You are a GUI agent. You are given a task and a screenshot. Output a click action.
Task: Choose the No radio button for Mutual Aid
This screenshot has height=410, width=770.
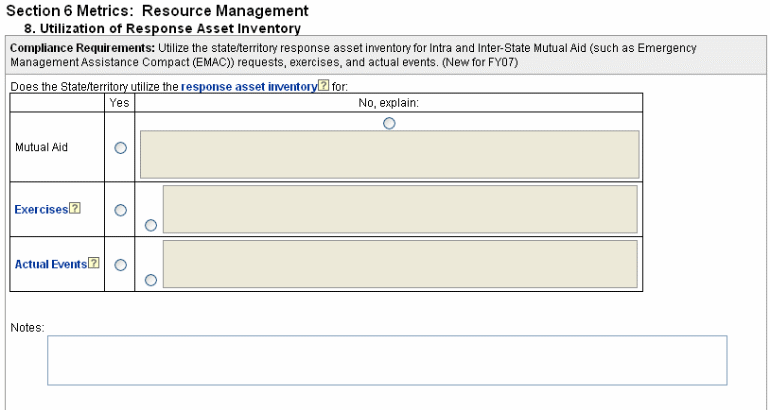point(389,123)
